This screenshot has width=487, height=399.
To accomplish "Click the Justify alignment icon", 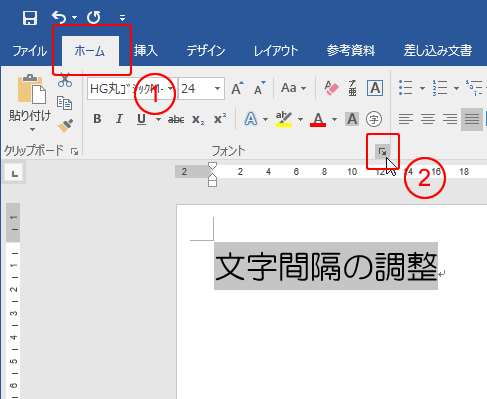I will tap(472, 119).
